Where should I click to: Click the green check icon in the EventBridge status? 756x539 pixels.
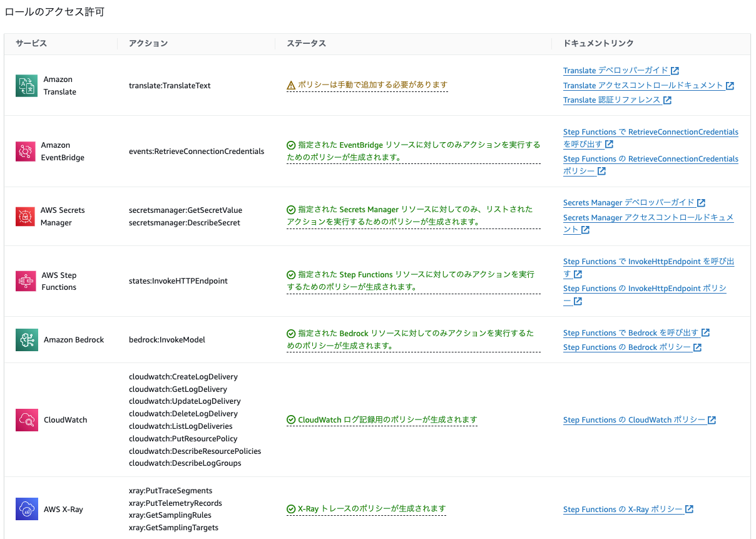(x=291, y=145)
